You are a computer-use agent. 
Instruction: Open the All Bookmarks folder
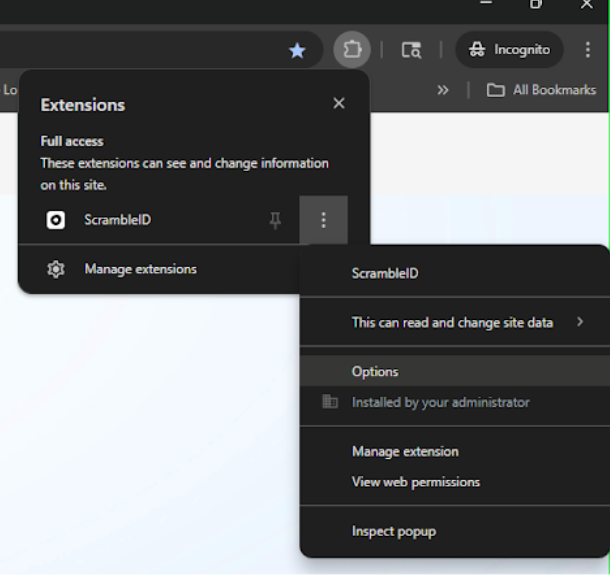pyautogui.click(x=541, y=90)
